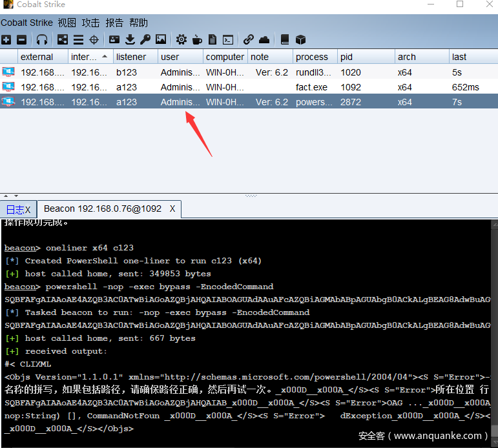The height and width of the screenshot is (448, 498).
Task: Sort by the internal column header
Action: point(90,57)
